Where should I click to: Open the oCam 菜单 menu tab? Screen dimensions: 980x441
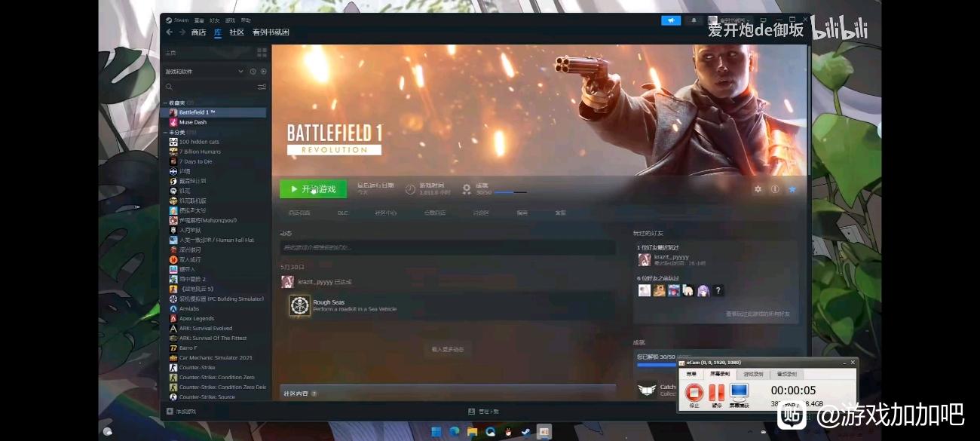[691, 374]
